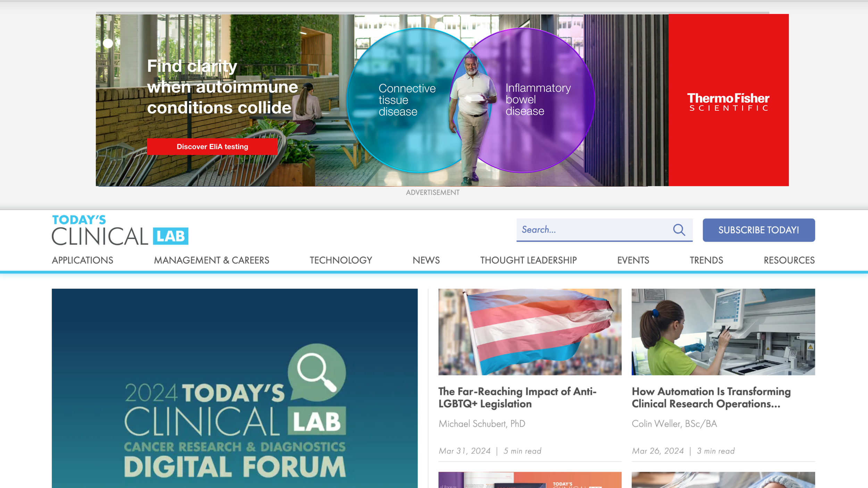Open the Applications menu

(83, 260)
